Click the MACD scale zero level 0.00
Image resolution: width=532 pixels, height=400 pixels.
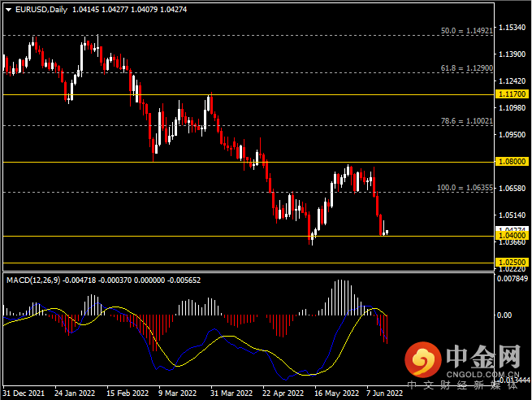click(504, 315)
